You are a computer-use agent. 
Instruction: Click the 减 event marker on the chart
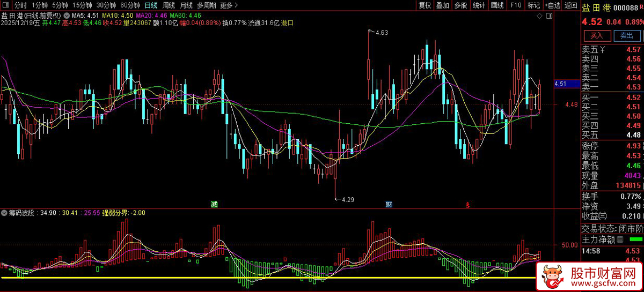pos(214,204)
